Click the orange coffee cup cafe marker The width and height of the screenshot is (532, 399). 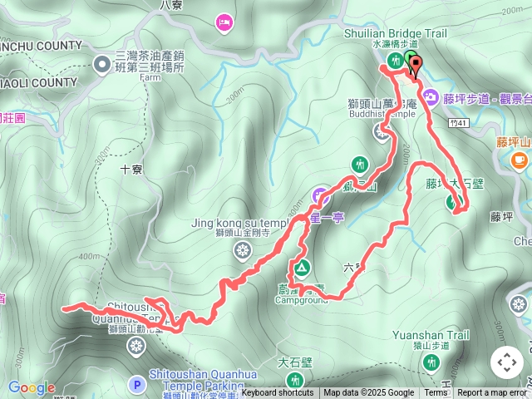pyautogui.click(x=519, y=160)
